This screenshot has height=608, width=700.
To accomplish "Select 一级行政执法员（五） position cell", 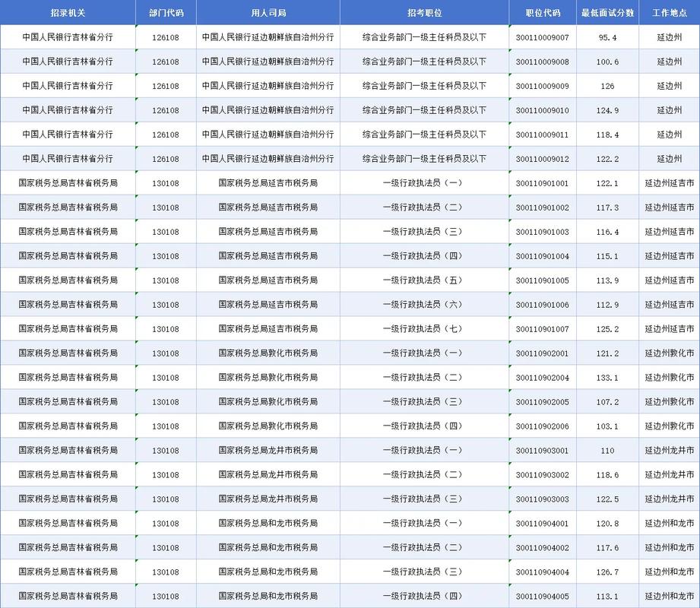I will [424, 280].
